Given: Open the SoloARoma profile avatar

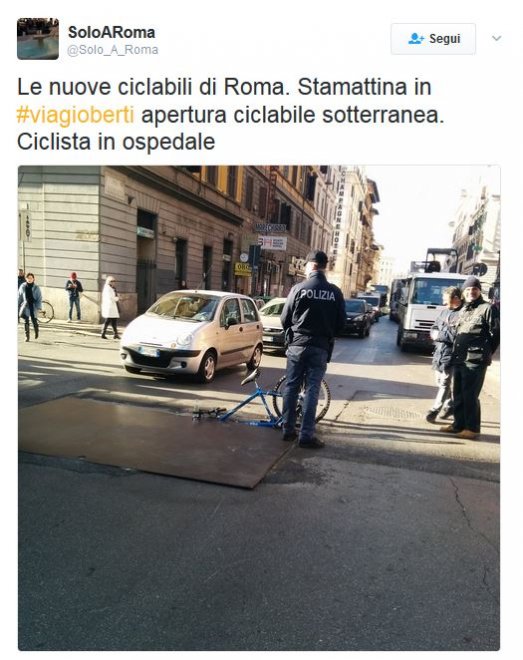Looking at the screenshot, I should (38, 39).
